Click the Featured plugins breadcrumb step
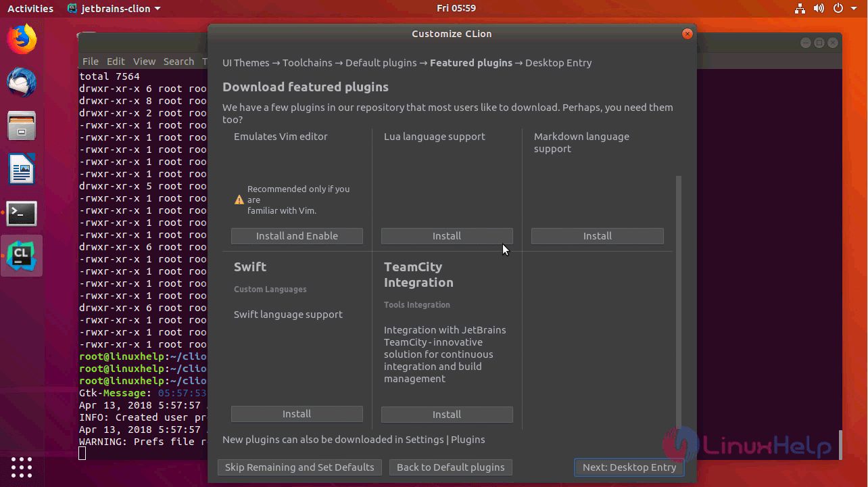The width and height of the screenshot is (868, 487). tap(471, 63)
